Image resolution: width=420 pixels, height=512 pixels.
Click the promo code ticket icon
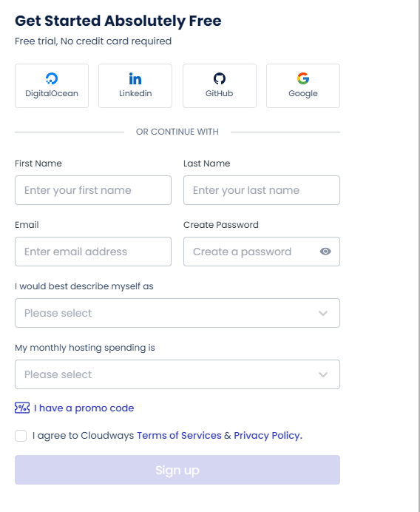click(22, 408)
